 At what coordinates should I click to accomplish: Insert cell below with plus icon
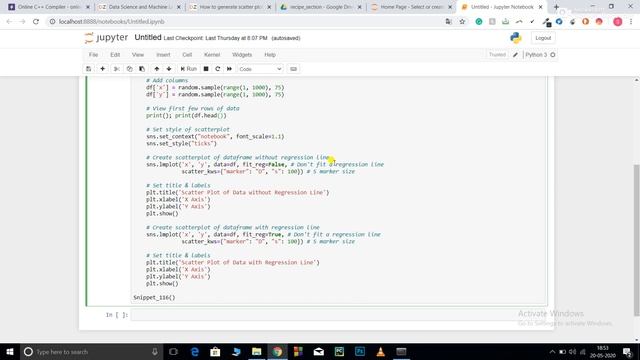coord(102,69)
